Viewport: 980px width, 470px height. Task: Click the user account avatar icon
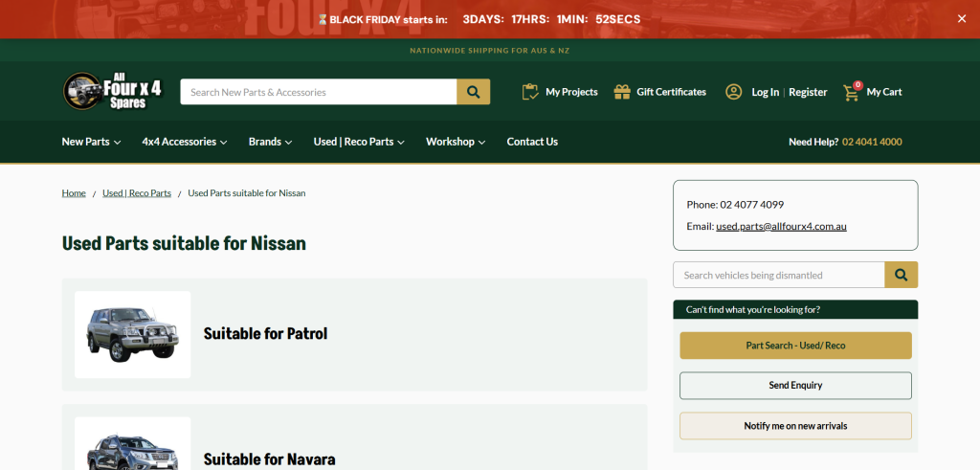733,92
